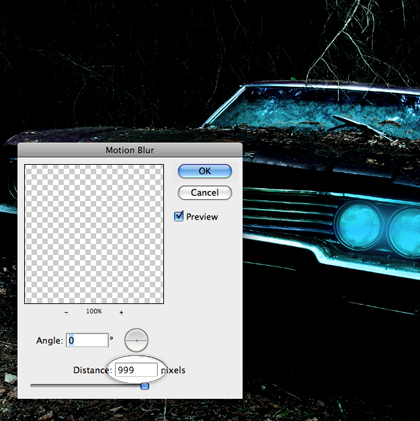This screenshot has width=420, height=421.
Task: Click the car's left glowing headlight on canvas
Action: point(359,225)
